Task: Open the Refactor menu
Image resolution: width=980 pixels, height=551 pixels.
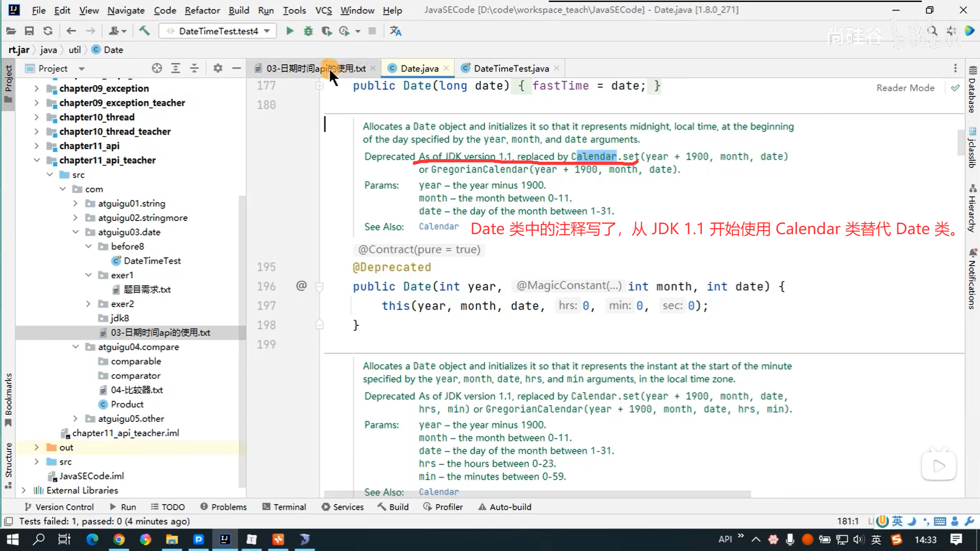Action: coord(202,10)
